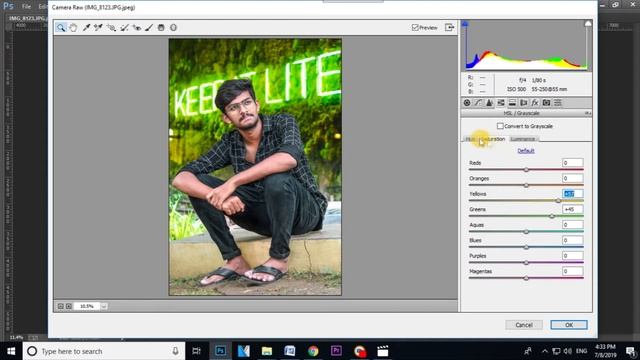Open the HSL / Grayscale panel menu
The height and width of the screenshot is (360, 640).
click(588, 113)
